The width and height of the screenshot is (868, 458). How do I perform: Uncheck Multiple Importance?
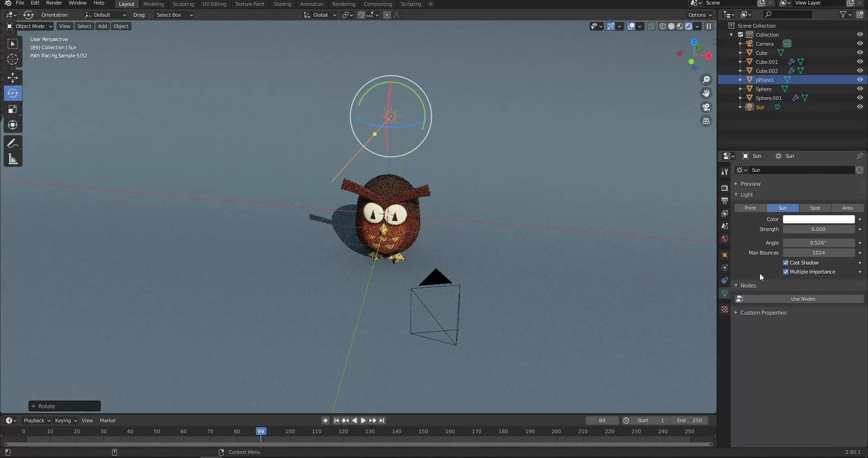pos(786,272)
